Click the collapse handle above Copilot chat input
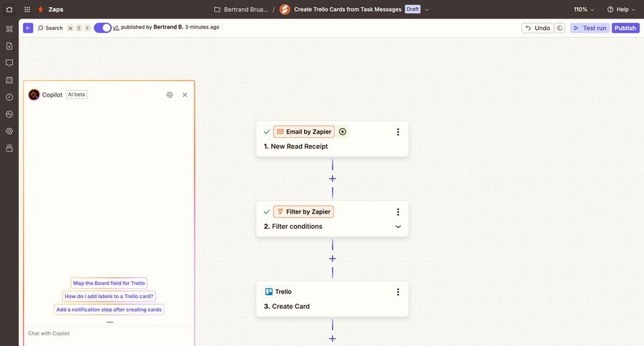 (109, 322)
